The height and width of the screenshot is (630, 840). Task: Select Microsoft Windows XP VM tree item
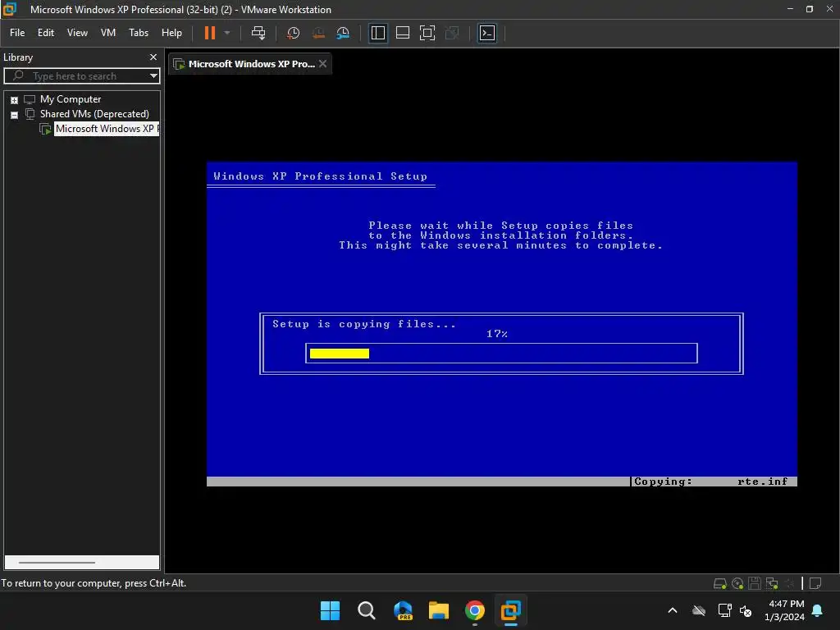[106, 129]
